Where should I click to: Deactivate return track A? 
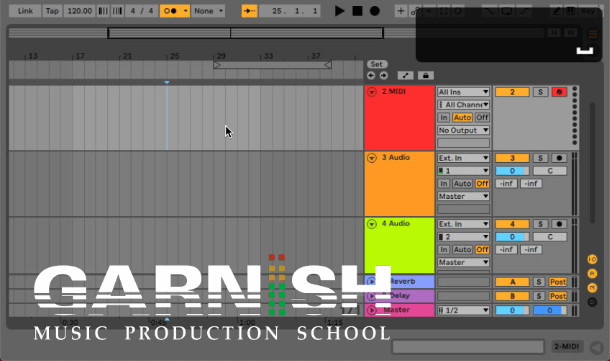pos(512,282)
